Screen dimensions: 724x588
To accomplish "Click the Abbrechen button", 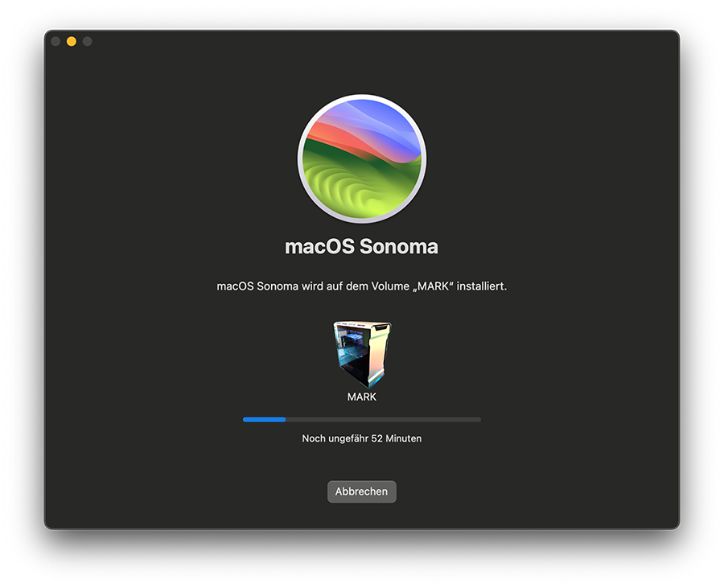I will point(361,491).
